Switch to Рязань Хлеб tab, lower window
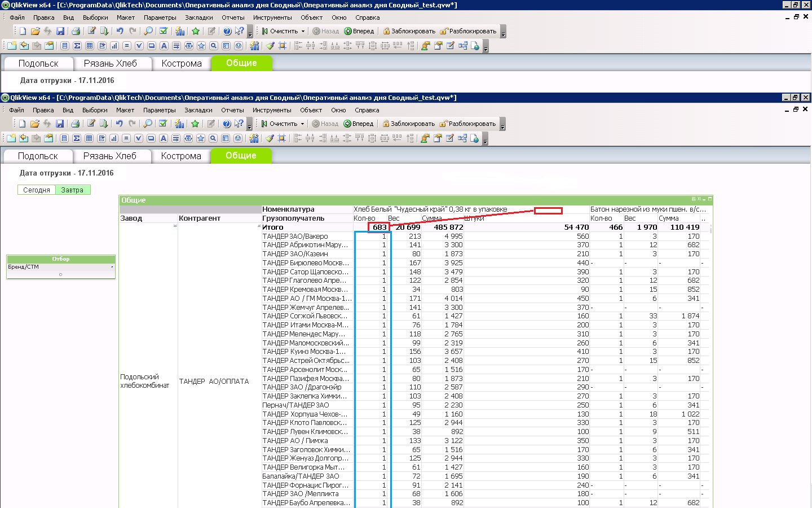The image size is (812, 508). point(110,156)
